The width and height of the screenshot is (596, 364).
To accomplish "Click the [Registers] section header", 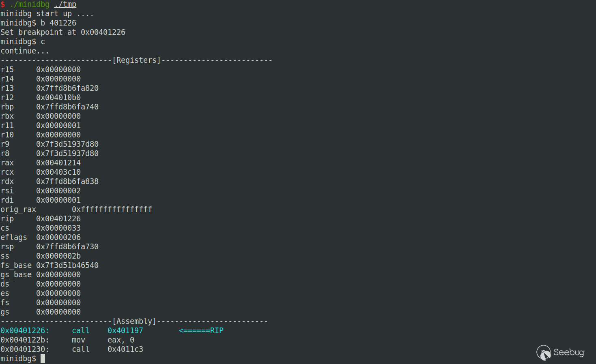I will tap(136, 60).
